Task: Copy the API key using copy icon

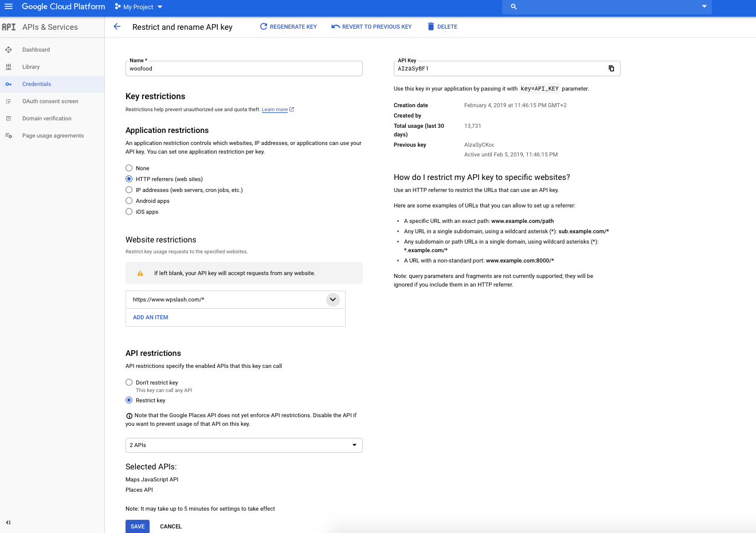Action: point(612,68)
